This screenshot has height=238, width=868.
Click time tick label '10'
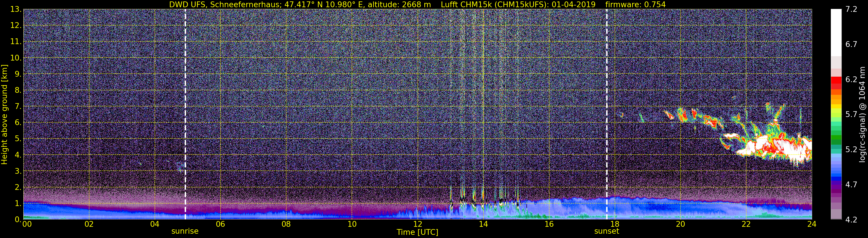(x=352, y=224)
